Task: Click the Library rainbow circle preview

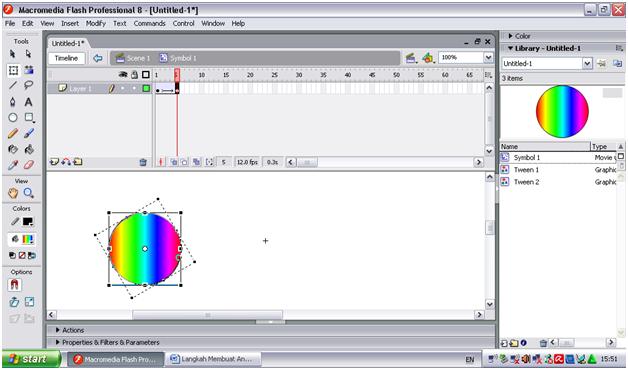Action: (562, 111)
